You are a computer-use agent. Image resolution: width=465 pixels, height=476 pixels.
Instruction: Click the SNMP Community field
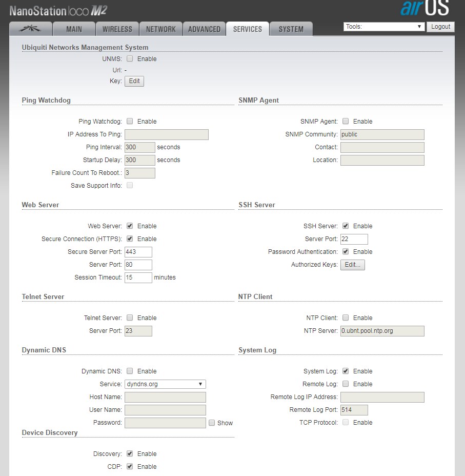pyautogui.click(x=382, y=134)
